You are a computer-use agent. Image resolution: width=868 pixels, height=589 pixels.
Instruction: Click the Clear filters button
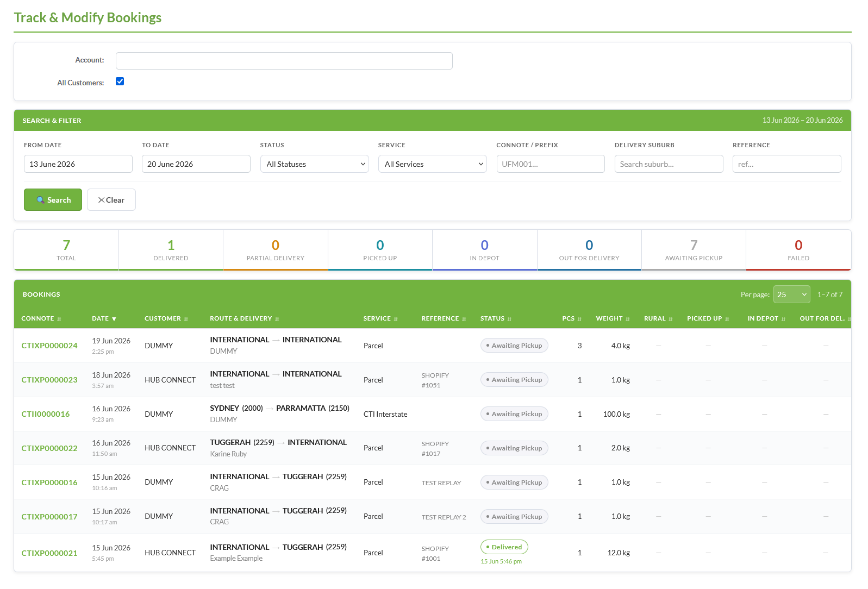pos(111,200)
